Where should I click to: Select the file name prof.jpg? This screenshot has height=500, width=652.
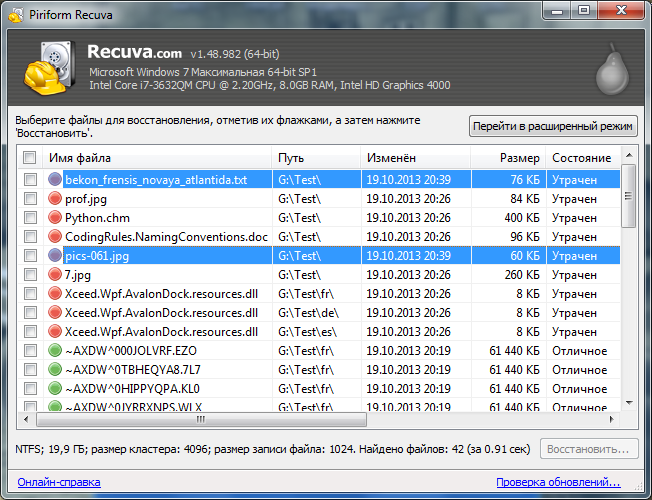pyautogui.click(x=86, y=199)
